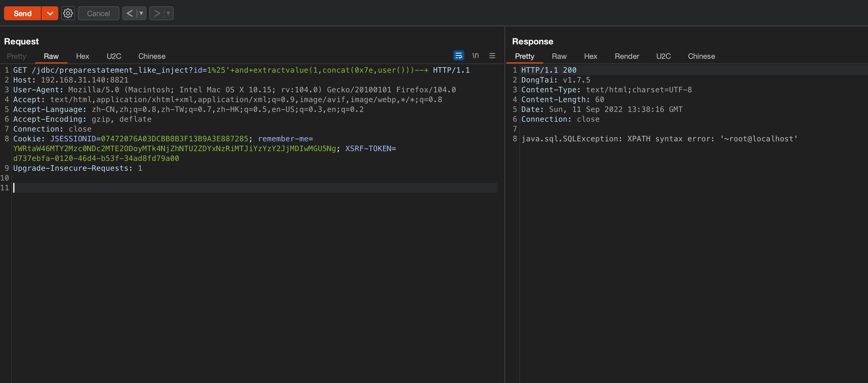Screen dimensions: 868x383
Task: Go forward to next request arrow
Action: (157, 14)
